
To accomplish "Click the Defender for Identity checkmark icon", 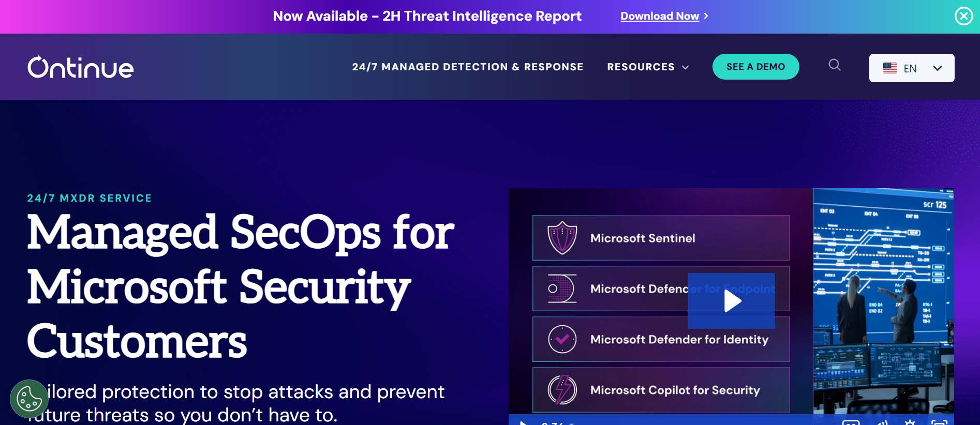I will (x=562, y=339).
